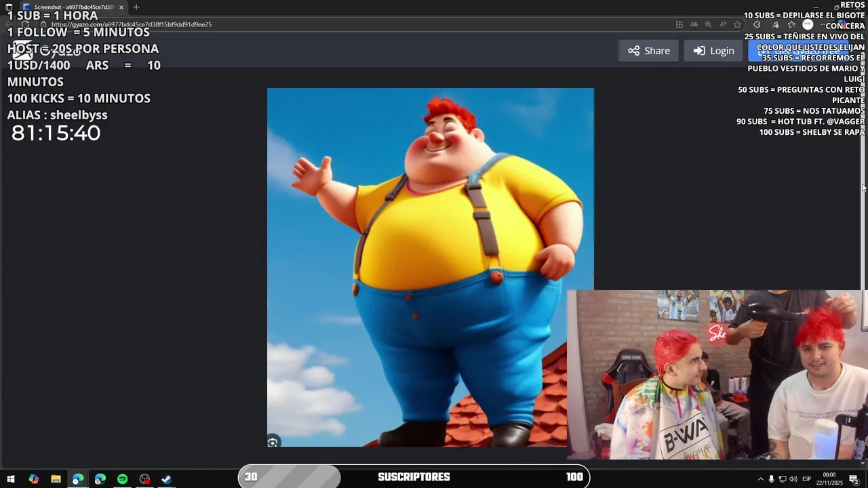Click the microphone tray icon

coord(771,479)
